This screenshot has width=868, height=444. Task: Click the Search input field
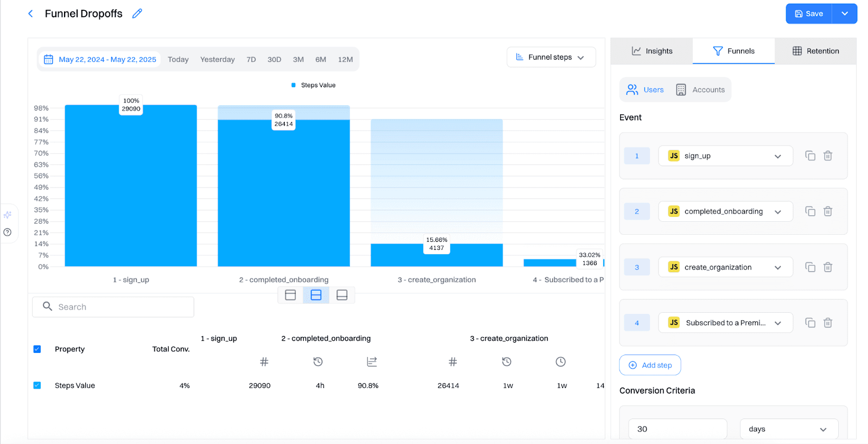(x=113, y=307)
